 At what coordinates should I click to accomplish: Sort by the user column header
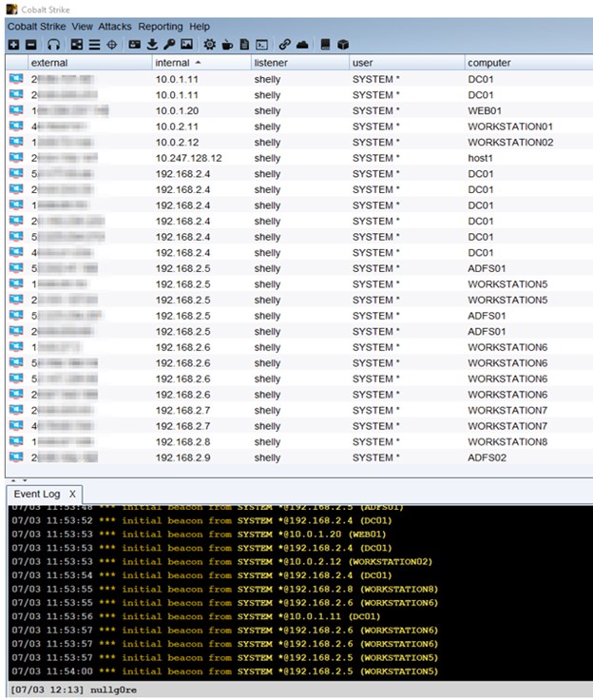(x=407, y=63)
